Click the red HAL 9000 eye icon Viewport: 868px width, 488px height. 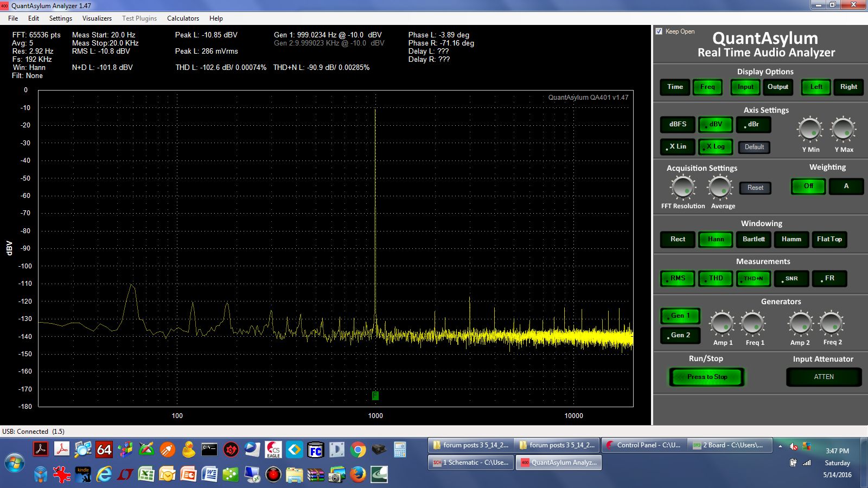point(273,475)
